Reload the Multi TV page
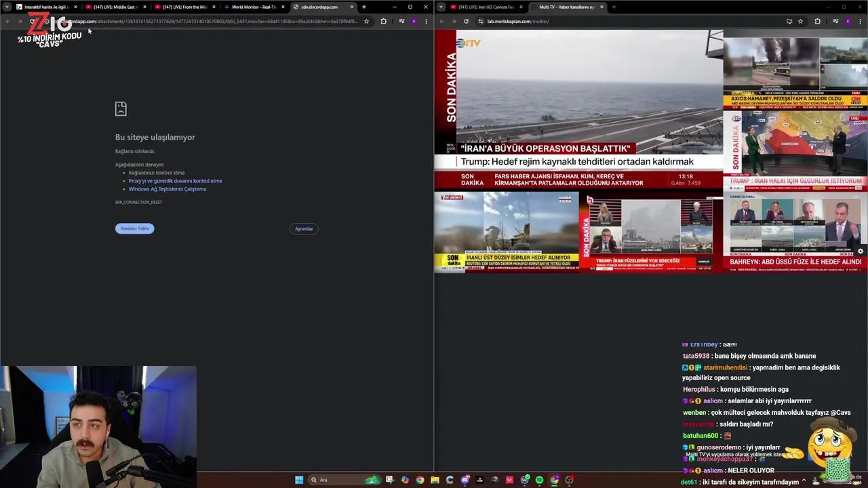This screenshot has width=868, height=488. click(466, 21)
